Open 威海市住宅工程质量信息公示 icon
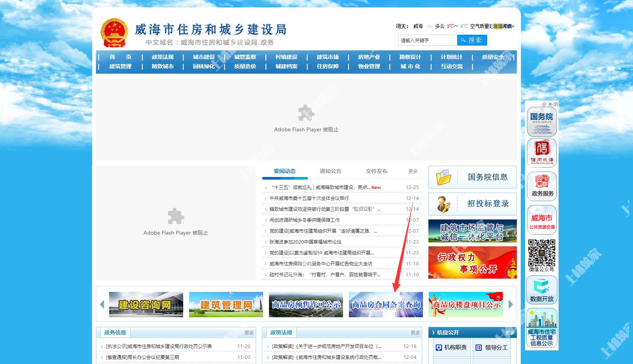The width and height of the screenshot is (633, 364). tap(541, 328)
